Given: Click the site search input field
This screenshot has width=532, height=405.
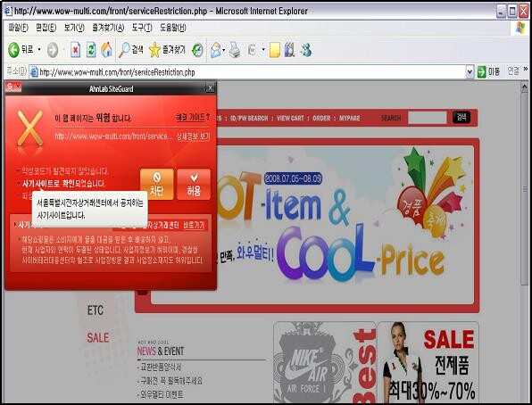Looking at the screenshot, I should pyautogui.click(x=428, y=118).
